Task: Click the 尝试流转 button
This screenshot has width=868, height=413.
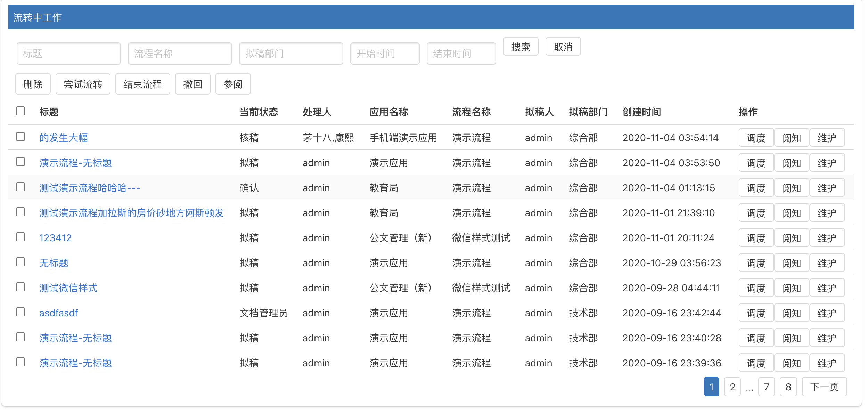Action: [83, 84]
